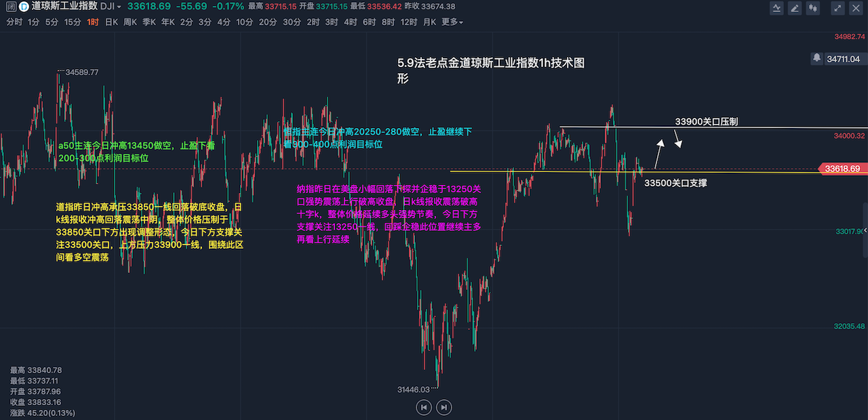Screen dimensions: 868x420
Task: Expand the 更多 timeframe dropdown
Action: point(452,22)
